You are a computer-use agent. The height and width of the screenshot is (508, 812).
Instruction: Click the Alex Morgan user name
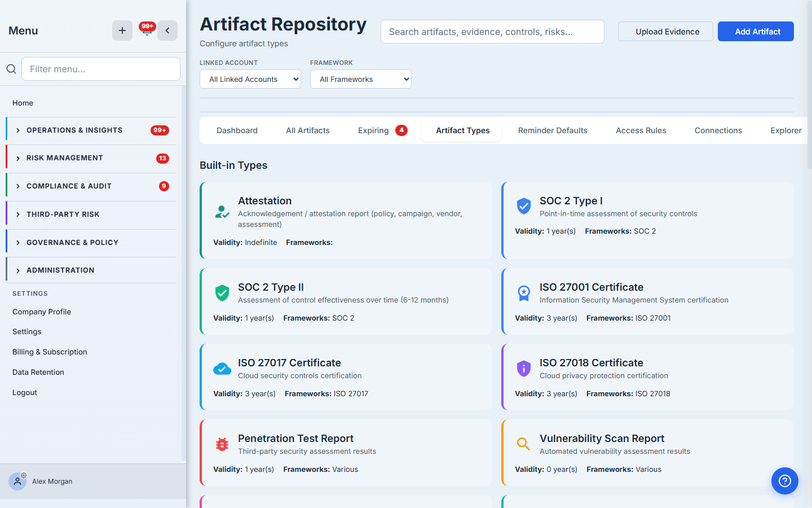(x=52, y=481)
